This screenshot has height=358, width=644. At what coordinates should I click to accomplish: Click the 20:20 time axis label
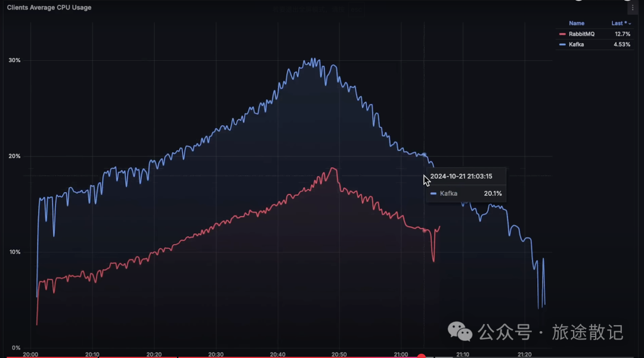pyautogui.click(x=154, y=354)
